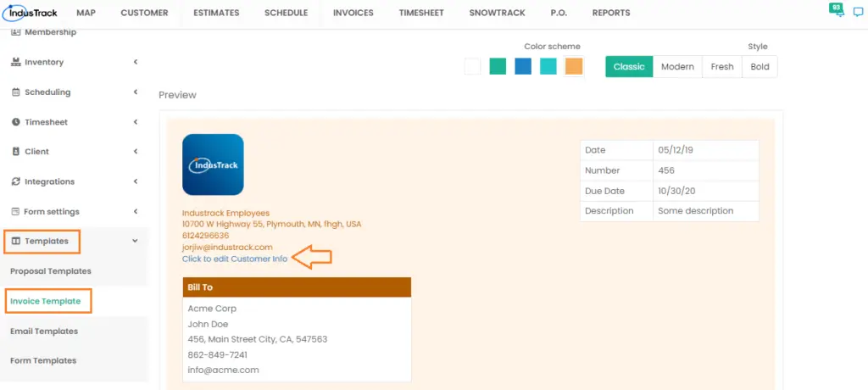The image size is (868, 390).
Task: Click the Form settings icon
Action: click(15, 211)
